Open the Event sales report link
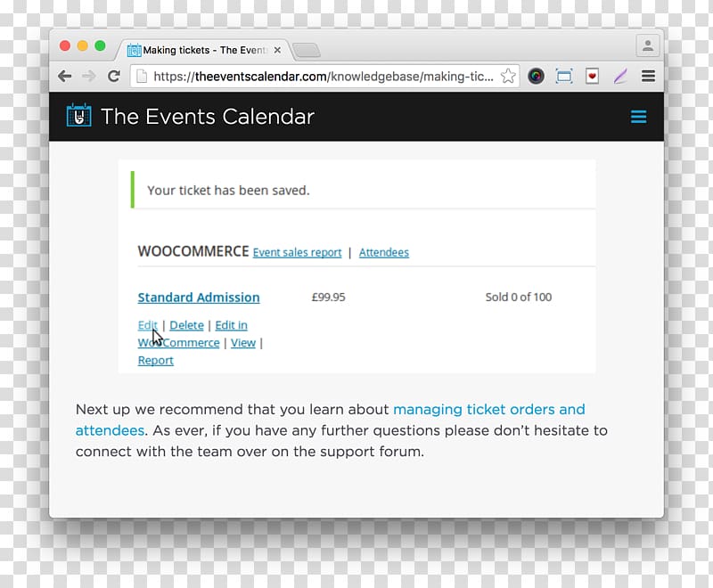 tap(297, 253)
